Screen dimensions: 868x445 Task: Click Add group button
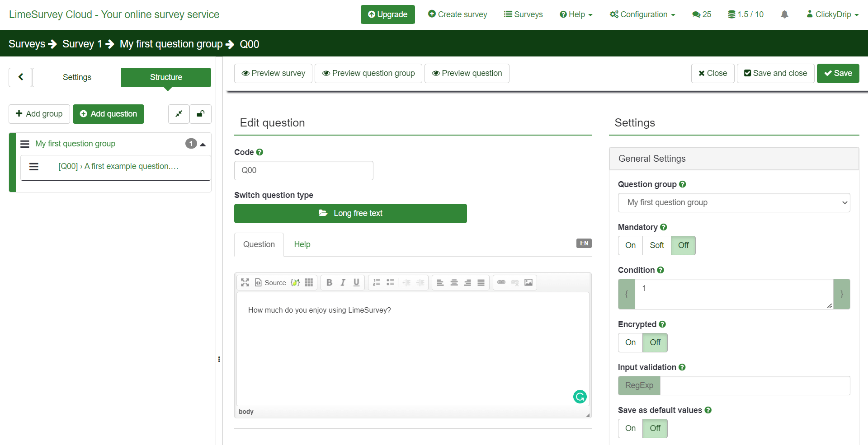click(39, 114)
